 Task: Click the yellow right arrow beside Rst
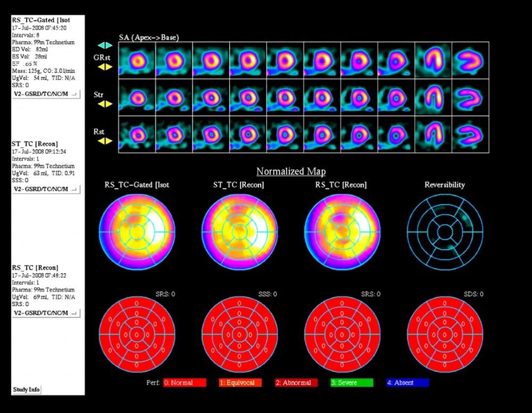coord(108,141)
